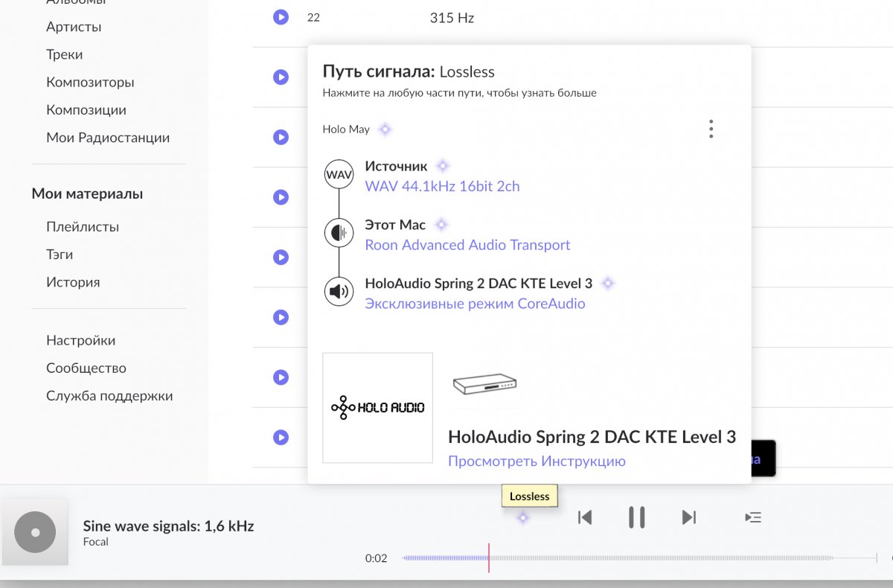Click the Мои материалы section heading

click(87, 194)
